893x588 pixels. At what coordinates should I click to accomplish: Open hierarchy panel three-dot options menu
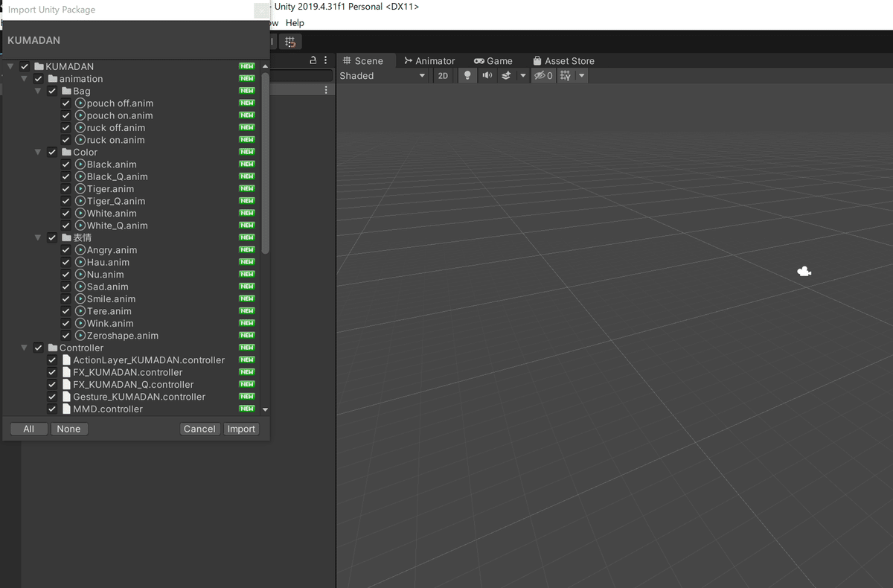[326, 60]
